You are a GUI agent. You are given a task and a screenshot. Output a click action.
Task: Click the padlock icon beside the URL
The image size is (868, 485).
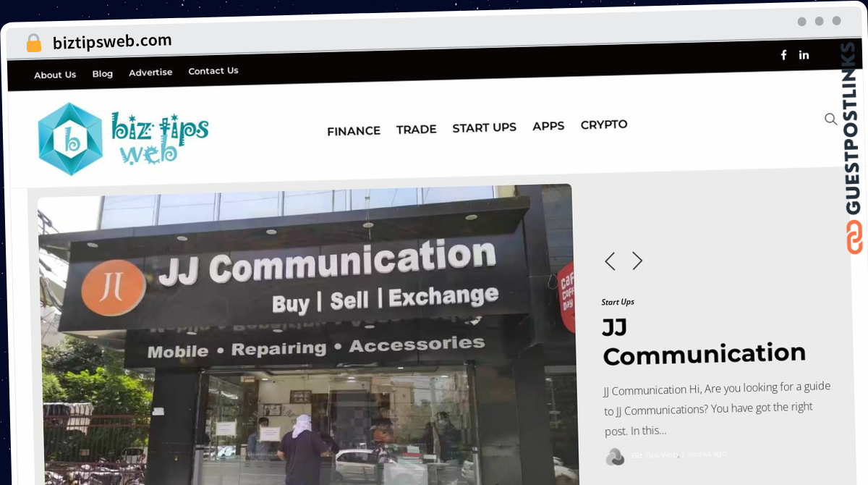tap(34, 43)
